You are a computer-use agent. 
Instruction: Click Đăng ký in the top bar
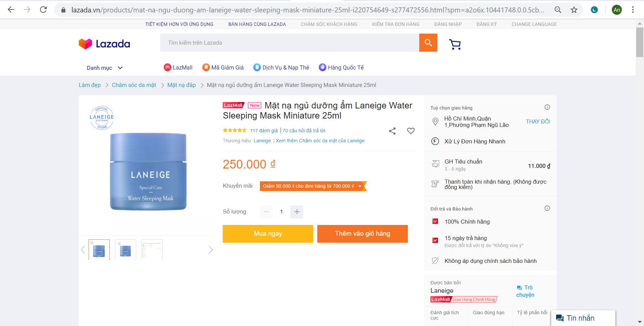pos(486,24)
